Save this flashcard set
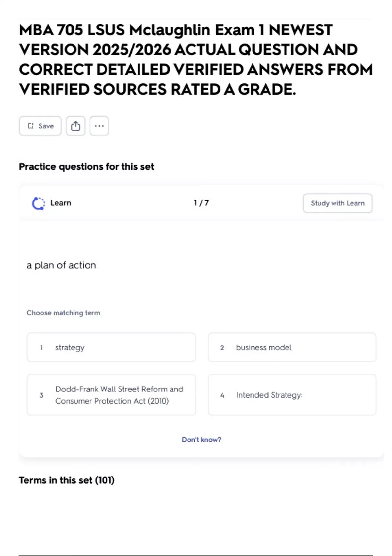The height and width of the screenshot is (556, 392). [40, 126]
